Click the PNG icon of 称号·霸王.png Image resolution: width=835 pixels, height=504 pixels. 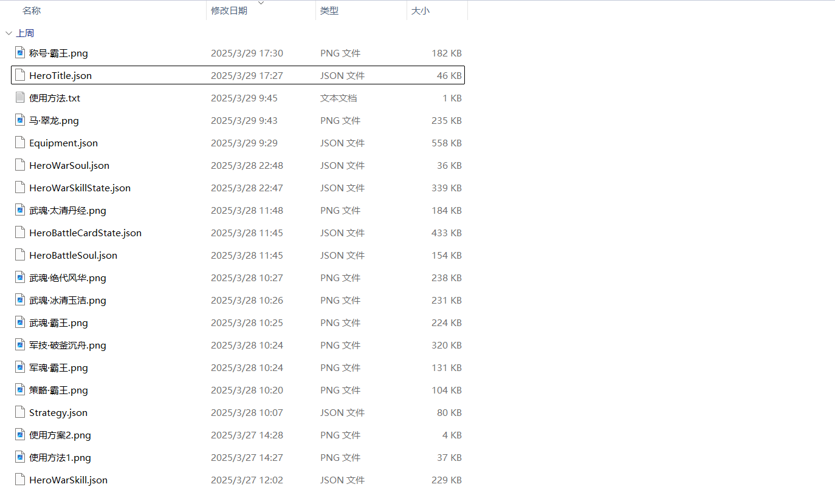click(x=20, y=53)
